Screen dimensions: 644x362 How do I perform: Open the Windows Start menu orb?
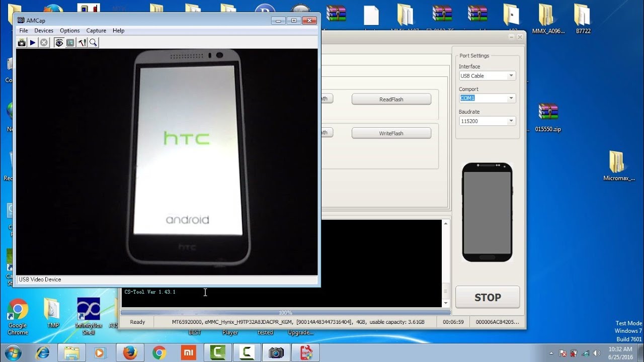point(14,352)
